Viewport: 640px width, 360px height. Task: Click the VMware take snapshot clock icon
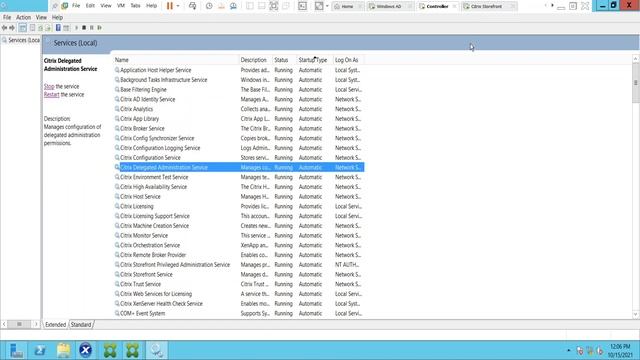point(209,6)
